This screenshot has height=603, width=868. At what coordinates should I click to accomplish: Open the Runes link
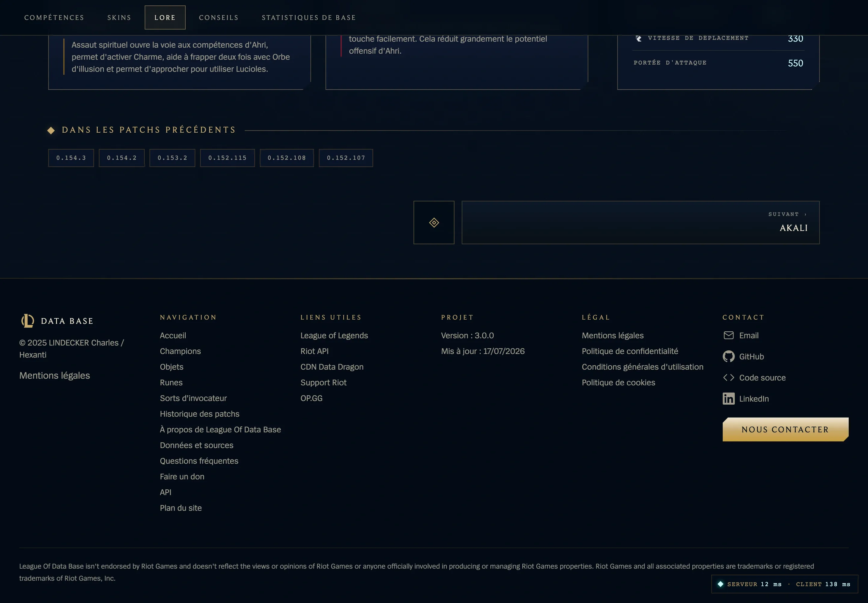171,383
